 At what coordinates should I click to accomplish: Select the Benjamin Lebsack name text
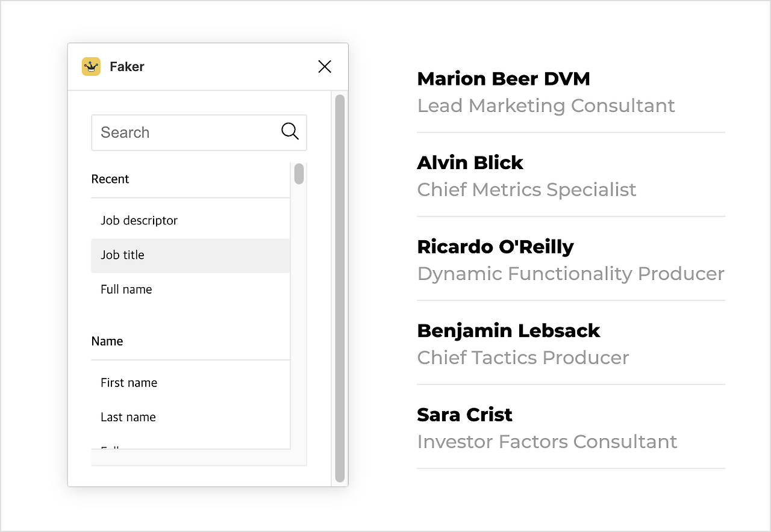(508, 331)
